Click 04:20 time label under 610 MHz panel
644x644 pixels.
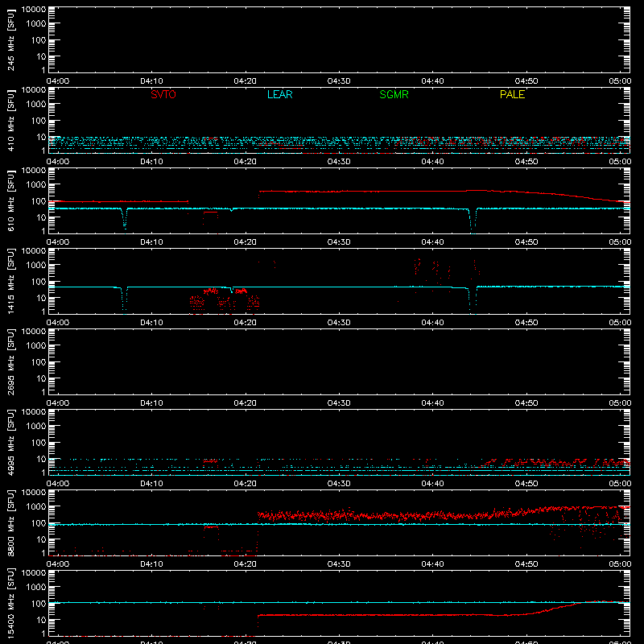(246, 242)
